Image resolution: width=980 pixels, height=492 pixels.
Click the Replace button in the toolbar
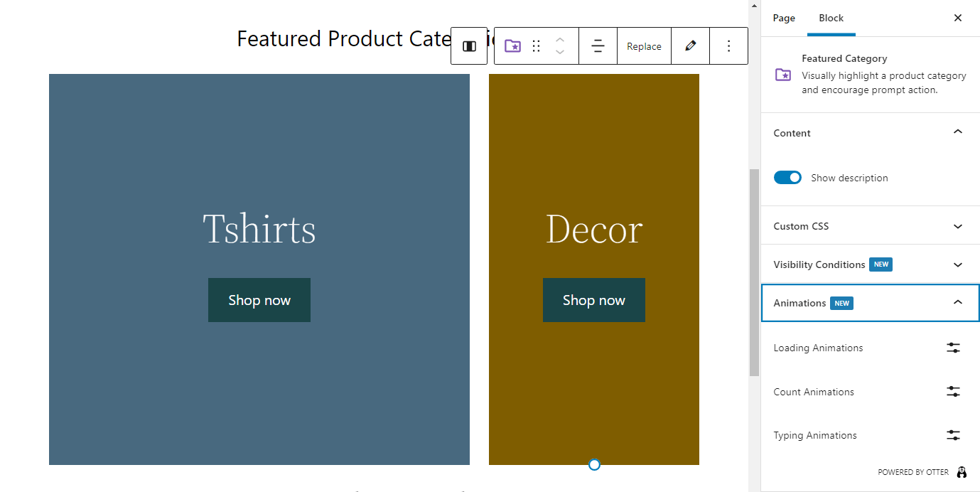click(644, 46)
